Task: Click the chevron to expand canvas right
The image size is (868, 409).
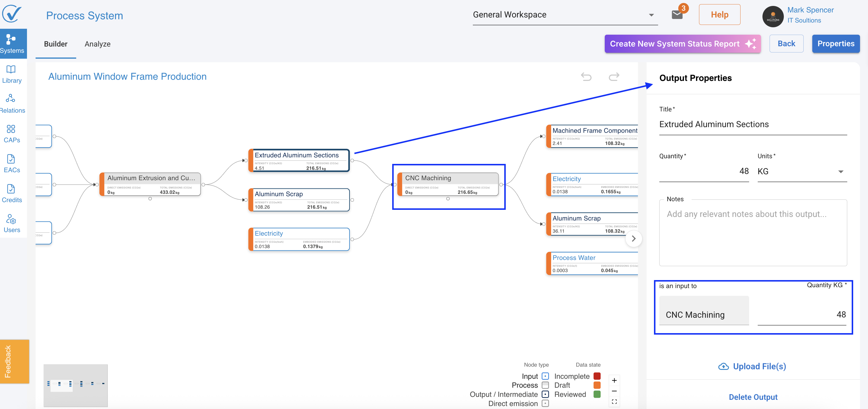Action: pyautogui.click(x=634, y=239)
